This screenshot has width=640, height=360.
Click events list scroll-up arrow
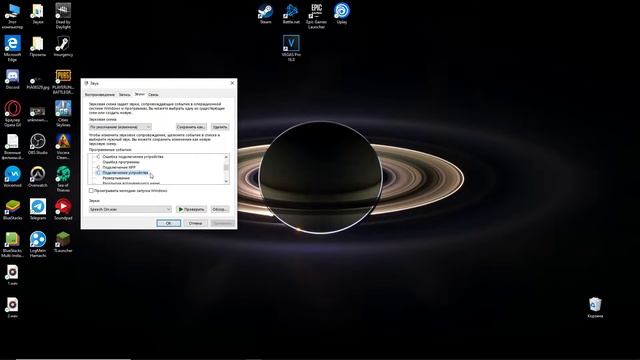click(226, 157)
